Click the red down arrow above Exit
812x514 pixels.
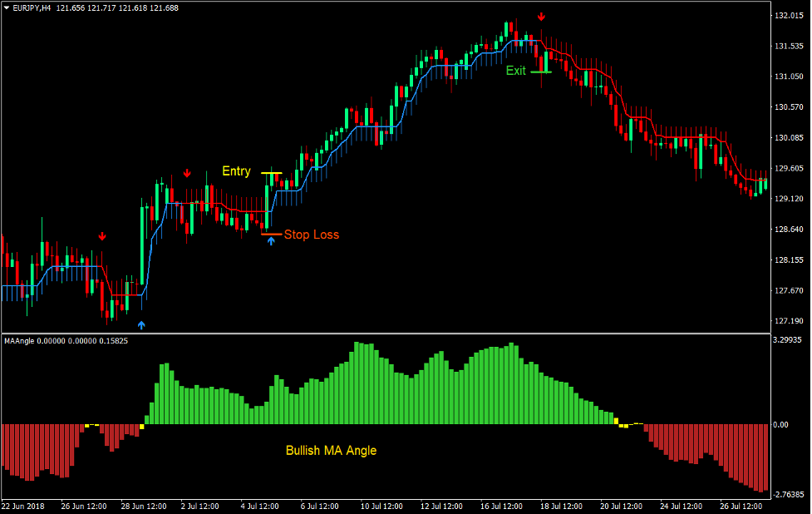[541, 17]
